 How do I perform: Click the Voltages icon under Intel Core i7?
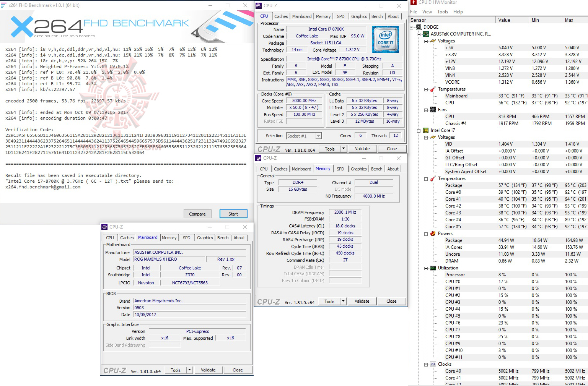(x=433, y=137)
